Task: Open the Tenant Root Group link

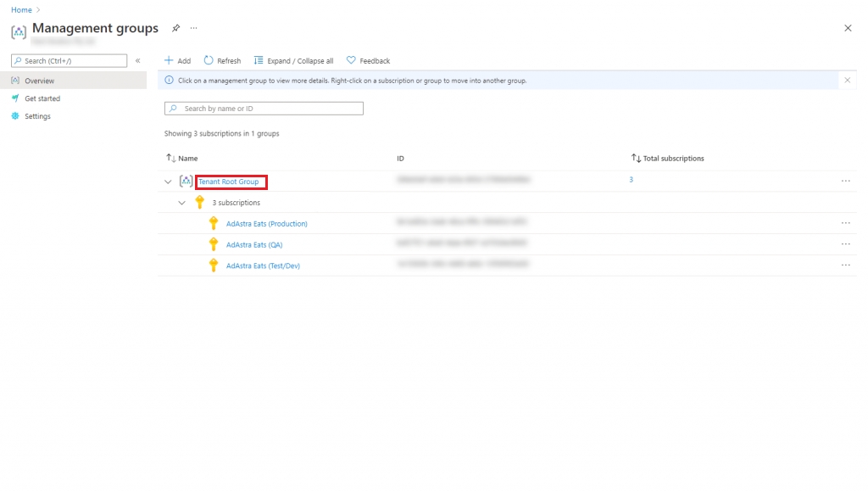Action: point(229,182)
